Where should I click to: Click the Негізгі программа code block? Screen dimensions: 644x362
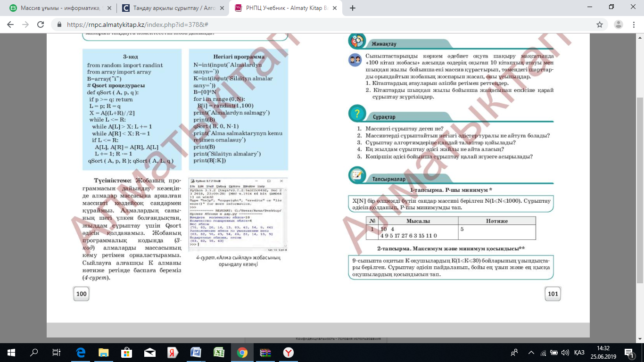tap(238, 109)
